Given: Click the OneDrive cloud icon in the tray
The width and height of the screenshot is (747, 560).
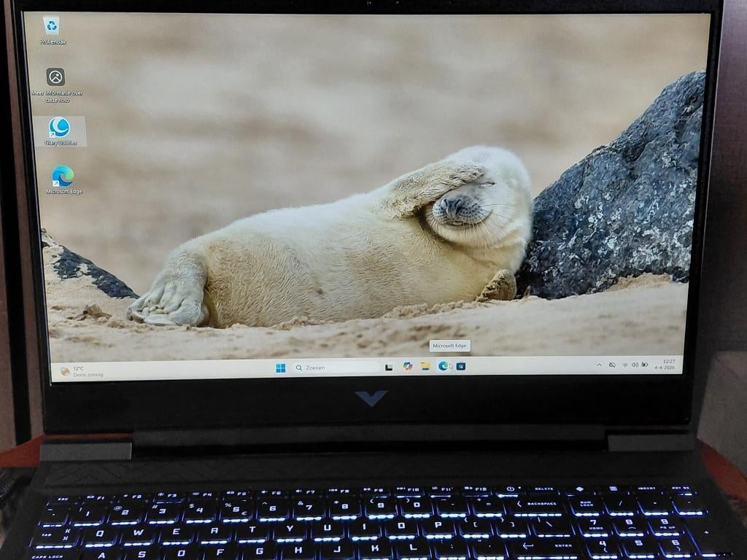Looking at the screenshot, I should pyautogui.click(x=611, y=365).
